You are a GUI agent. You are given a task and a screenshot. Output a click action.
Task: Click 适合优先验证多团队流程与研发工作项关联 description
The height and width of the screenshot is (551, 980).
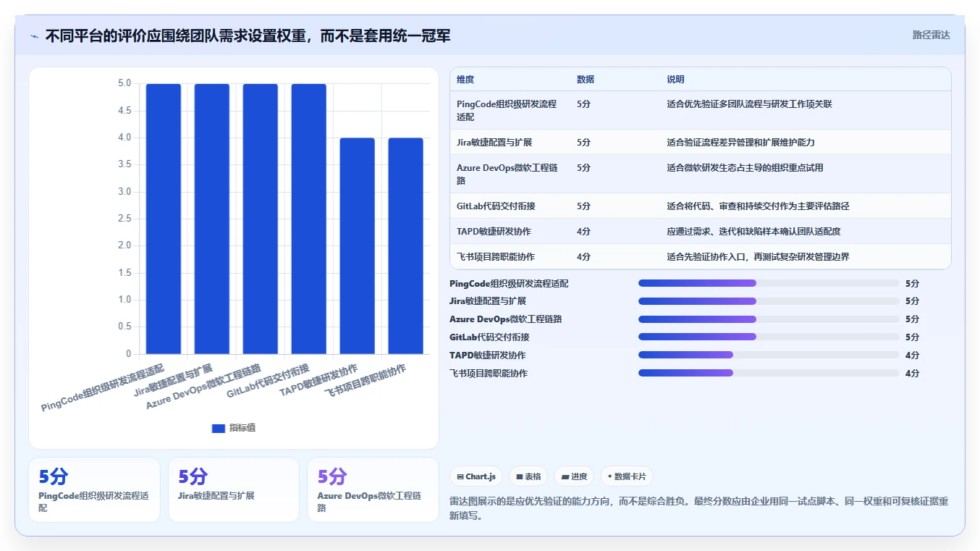(x=749, y=104)
